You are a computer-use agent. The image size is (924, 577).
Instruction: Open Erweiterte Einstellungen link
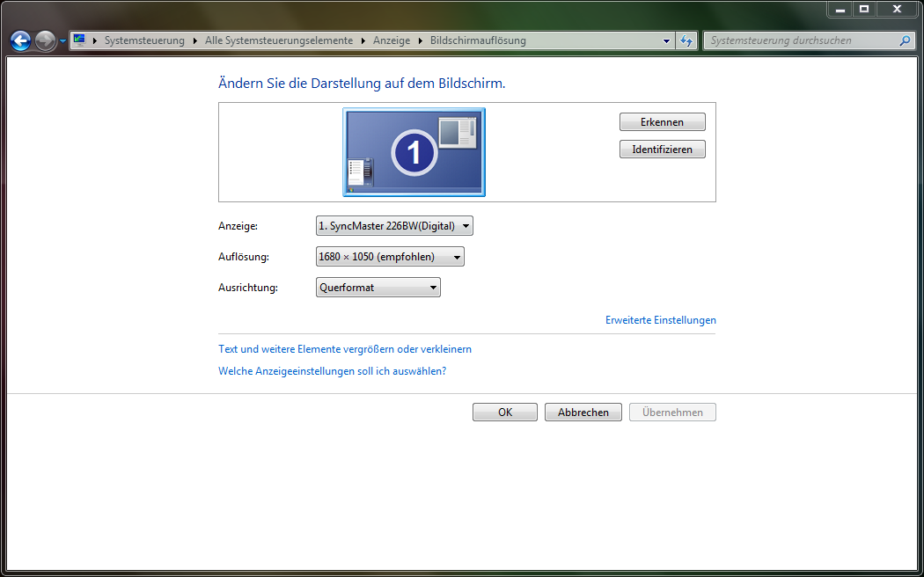pos(661,320)
